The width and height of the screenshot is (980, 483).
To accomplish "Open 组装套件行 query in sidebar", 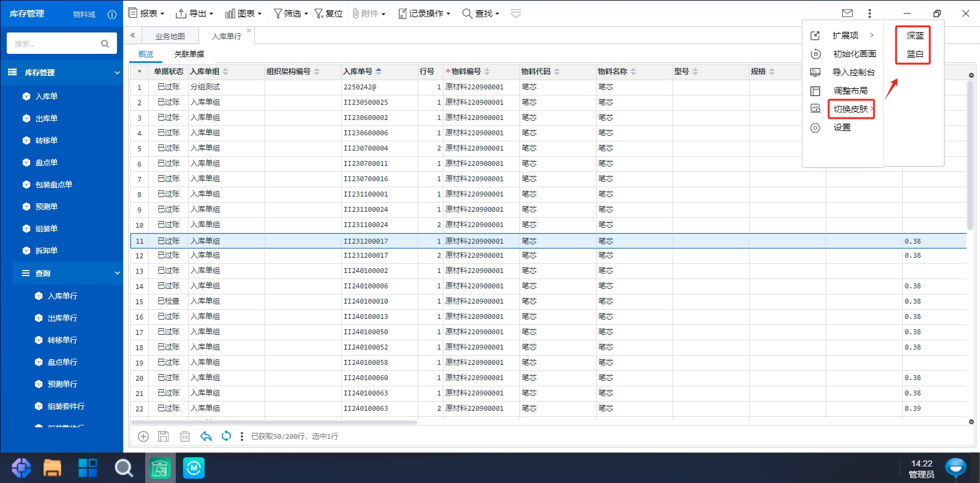I will pyautogui.click(x=67, y=406).
